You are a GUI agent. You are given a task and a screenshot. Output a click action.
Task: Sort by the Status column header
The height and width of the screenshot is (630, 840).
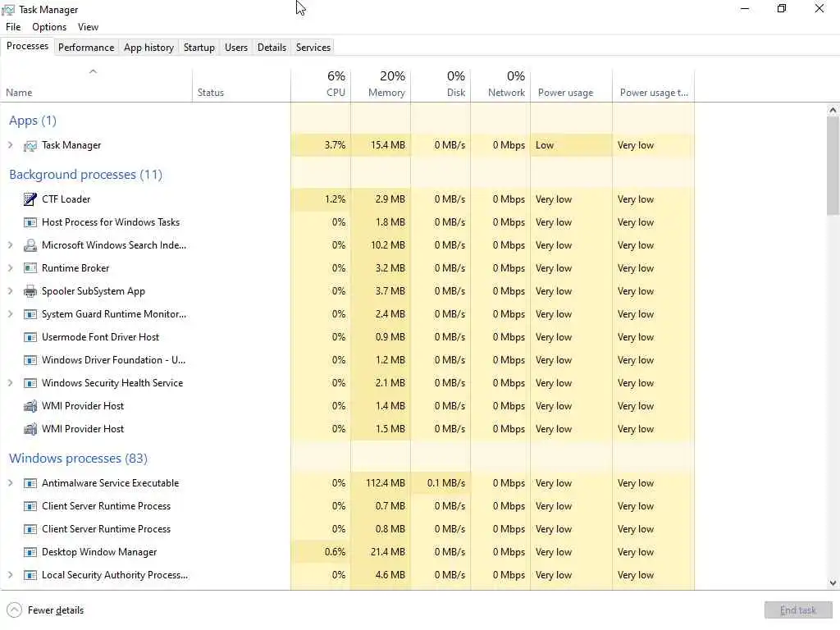(242, 84)
